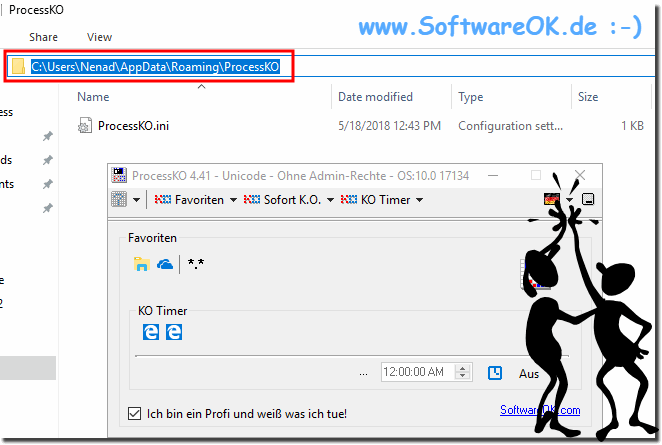
Task: Open the View ribbon tab
Action: [x=99, y=37]
